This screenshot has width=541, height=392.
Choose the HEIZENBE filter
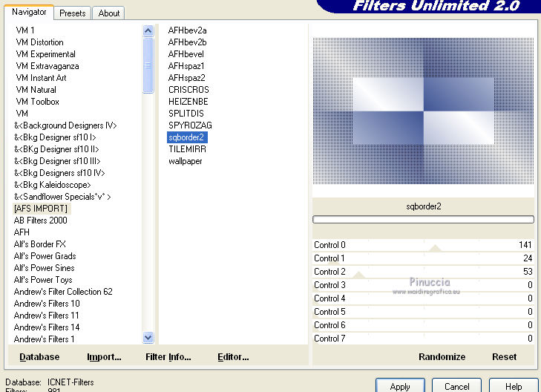[188, 102]
